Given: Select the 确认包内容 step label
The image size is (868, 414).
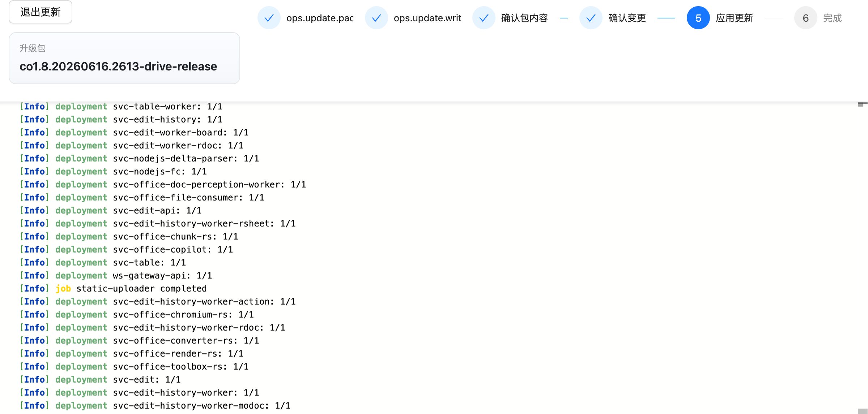Looking at the screenshot, I should pos(524,18).
